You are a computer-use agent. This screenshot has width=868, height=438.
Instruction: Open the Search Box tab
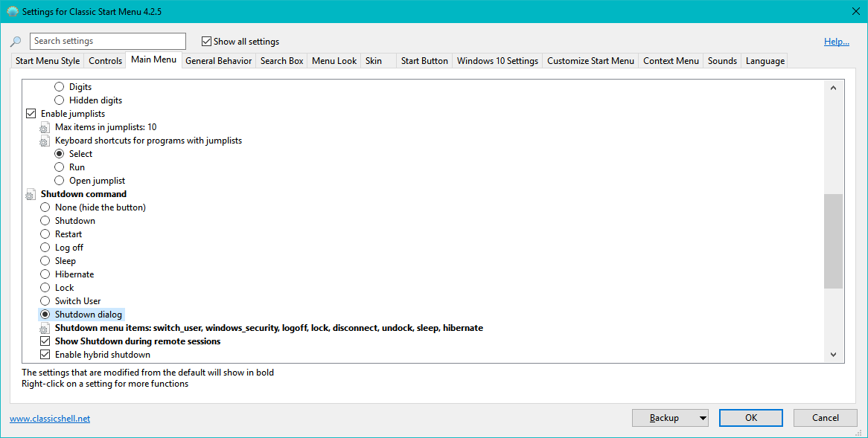pos(282,61)
